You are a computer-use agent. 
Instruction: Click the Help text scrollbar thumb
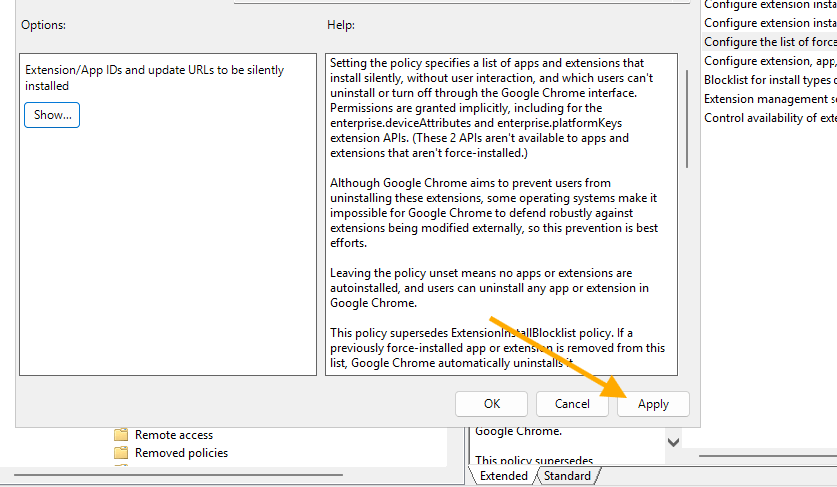pyautogui.click(x=686, y=110)
